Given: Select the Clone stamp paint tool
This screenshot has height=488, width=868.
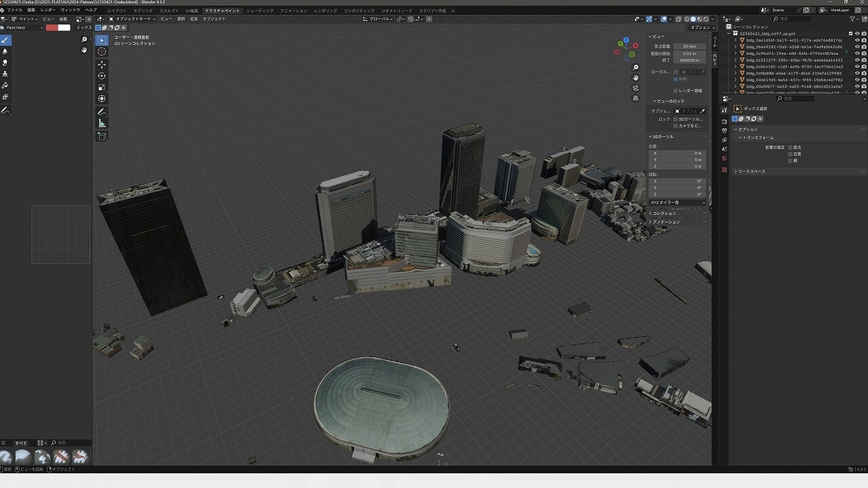Looking at the screenshot, I should point(5,74).
